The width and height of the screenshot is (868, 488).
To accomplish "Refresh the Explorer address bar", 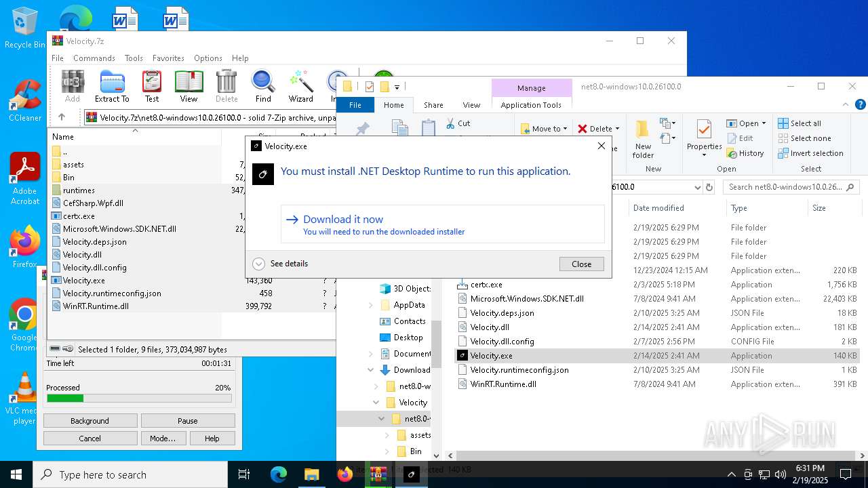I will coord(710,187).
